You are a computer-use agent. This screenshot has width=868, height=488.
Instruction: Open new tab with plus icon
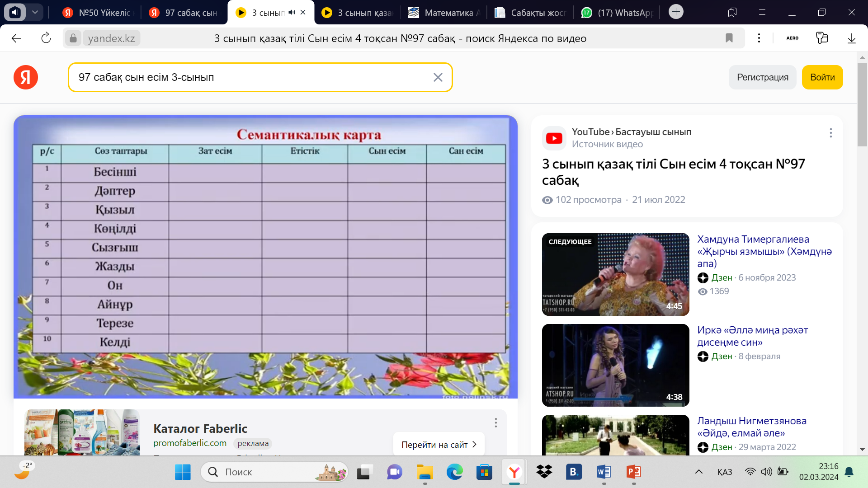676,12
